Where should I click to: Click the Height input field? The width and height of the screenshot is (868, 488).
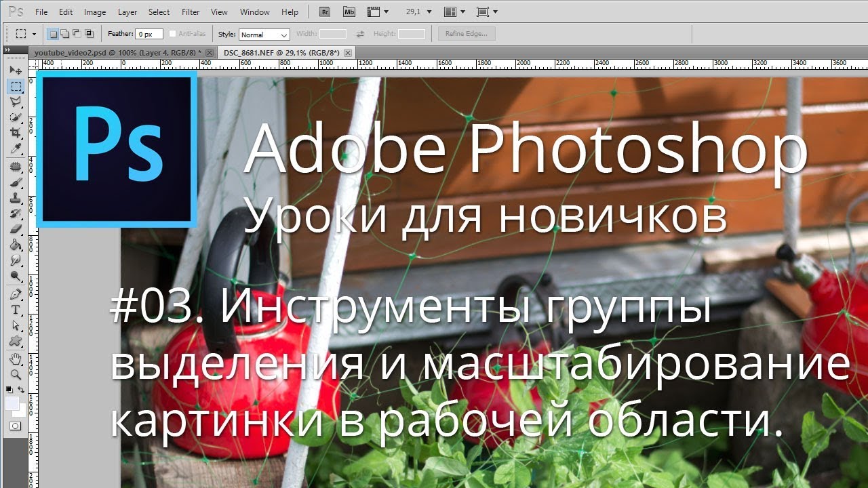click(412, 34)
